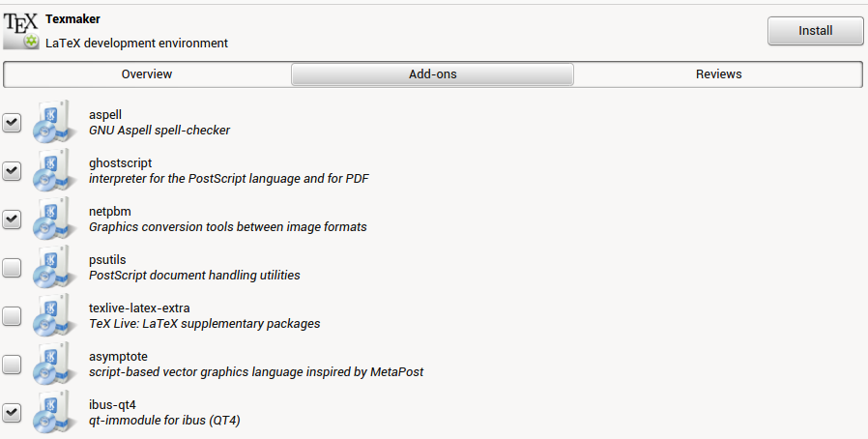Click the Install button
This screenshot has width=868, height=439.
tap(815, 30)
